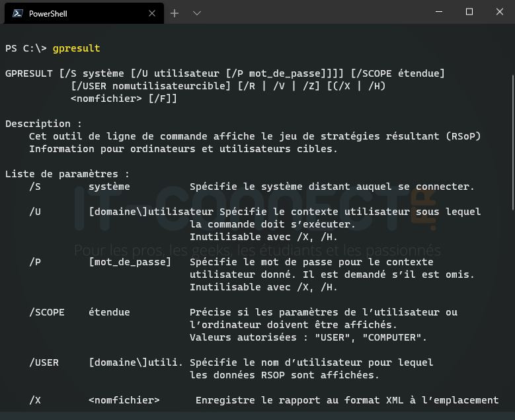Click the GPRESULT word in the usage line
This screenshot has height=420, width=515.
click(29, 73)
